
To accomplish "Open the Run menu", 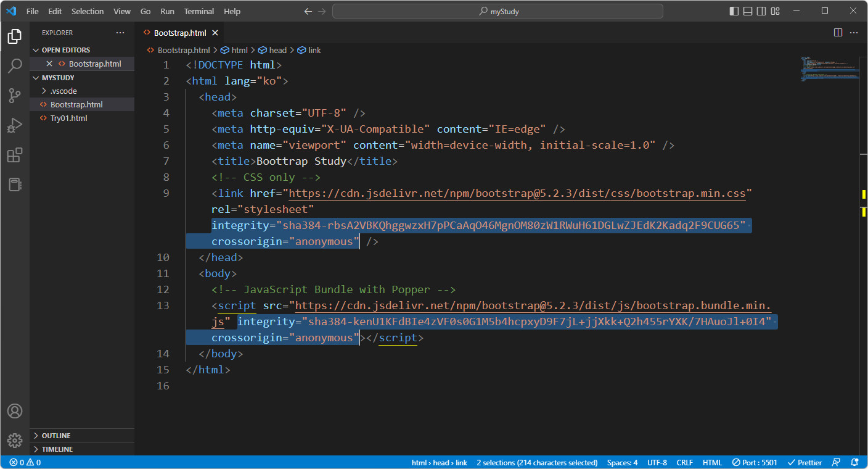I will pyautogui.click(x=167, y=11).
